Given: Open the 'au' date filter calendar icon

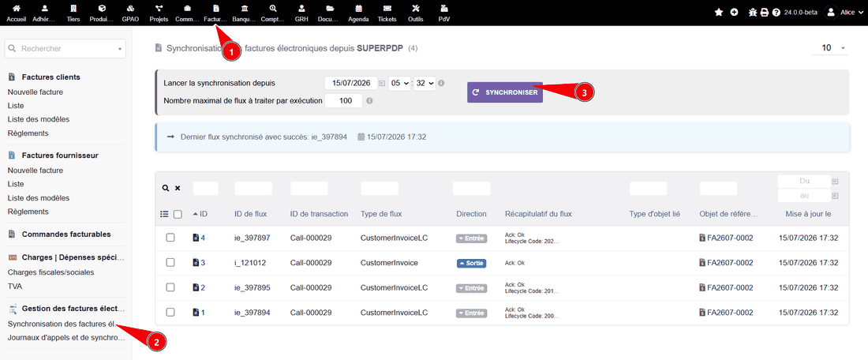Looking at the screenshot, I should (835, 196).
